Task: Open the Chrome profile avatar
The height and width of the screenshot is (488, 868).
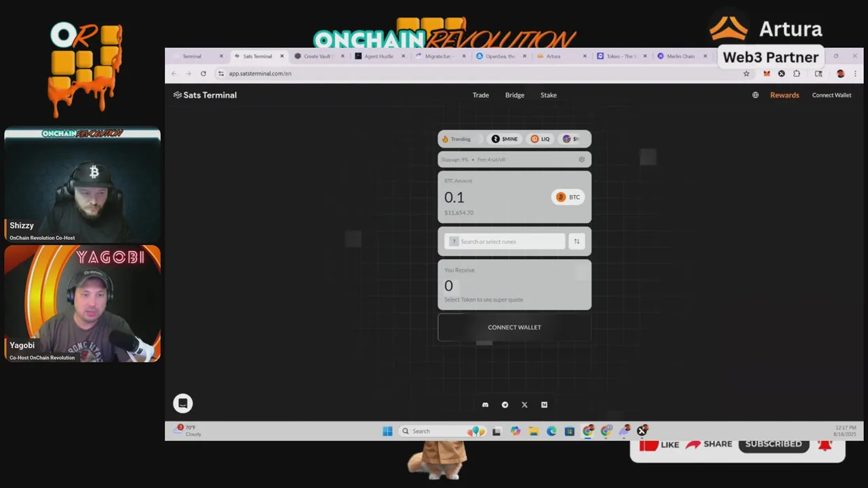Action: click(841, 73)
